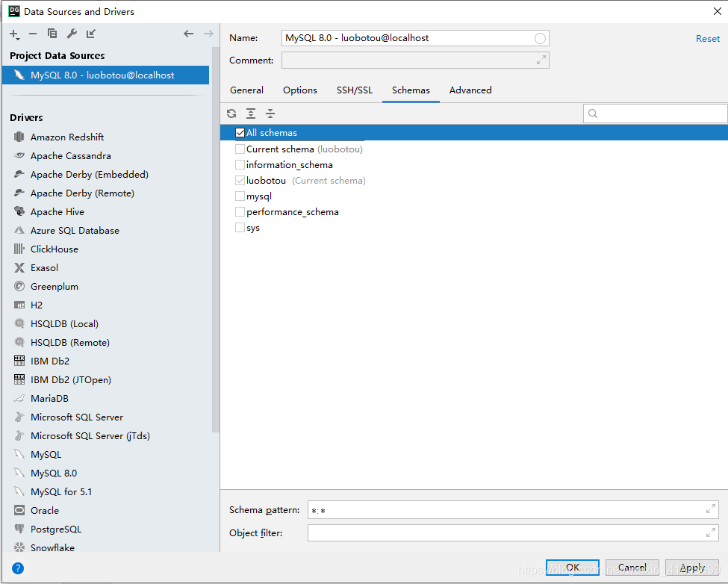Click the Make Global import icon
The image size is (728, 584).
pos(91,34)
